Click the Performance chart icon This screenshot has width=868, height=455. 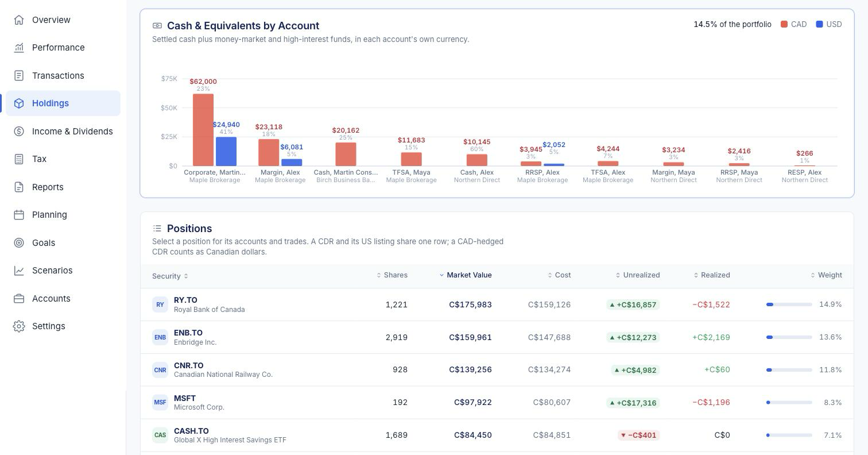[19, 48]
